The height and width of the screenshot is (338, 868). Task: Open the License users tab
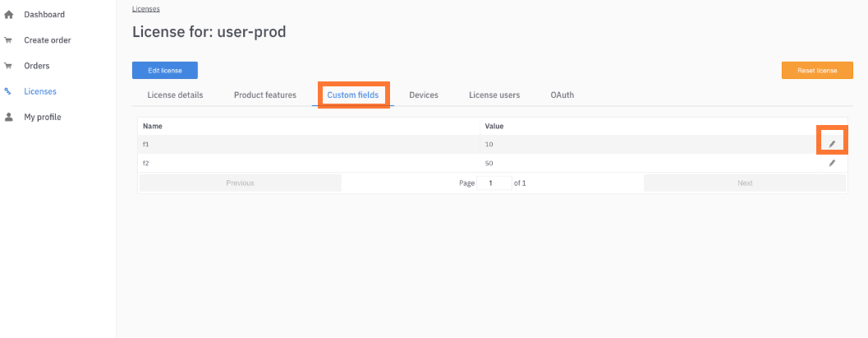pyautogui.click(x=494, y=95)
